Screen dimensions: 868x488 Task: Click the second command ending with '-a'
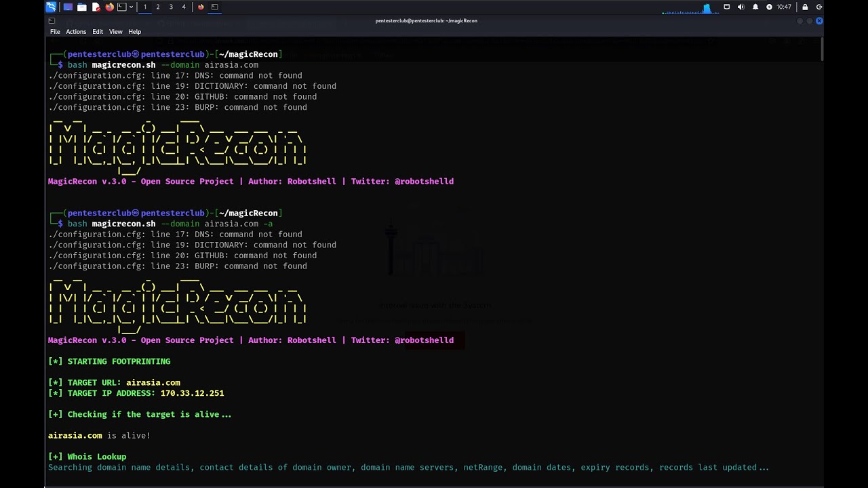coord(170,224)
